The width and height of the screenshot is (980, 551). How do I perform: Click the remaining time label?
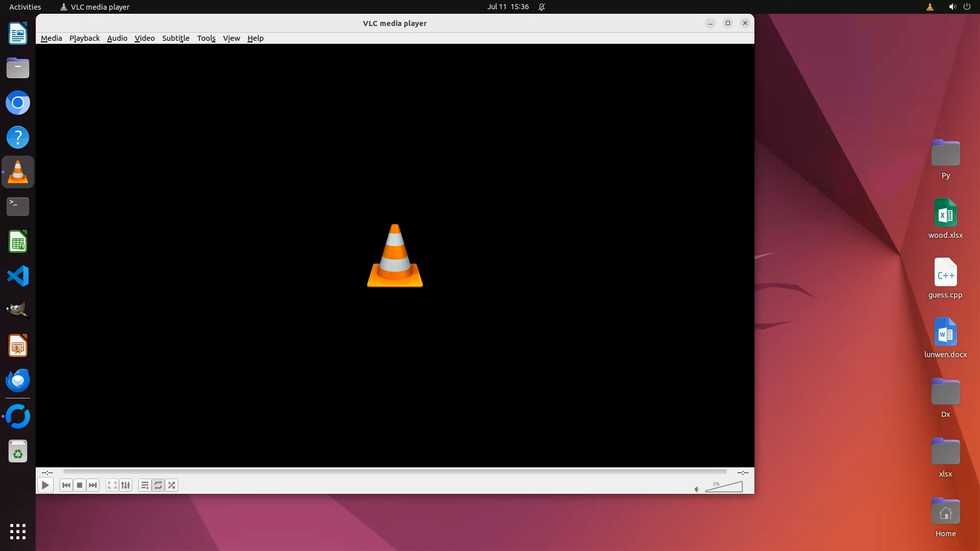pos(743,472)
